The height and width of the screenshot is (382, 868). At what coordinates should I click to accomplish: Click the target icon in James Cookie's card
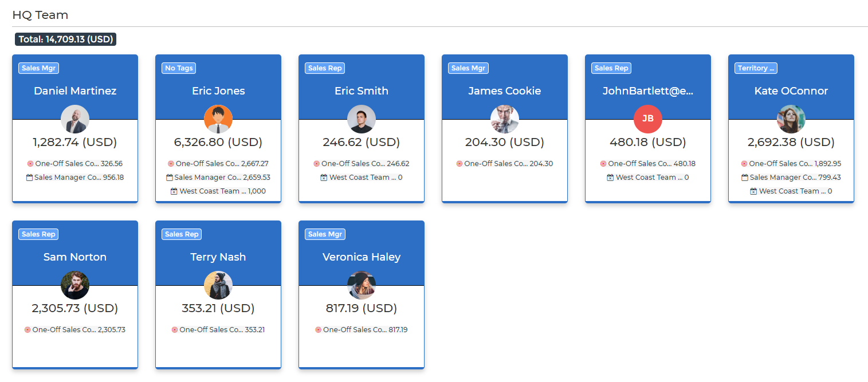coord(459,164)
